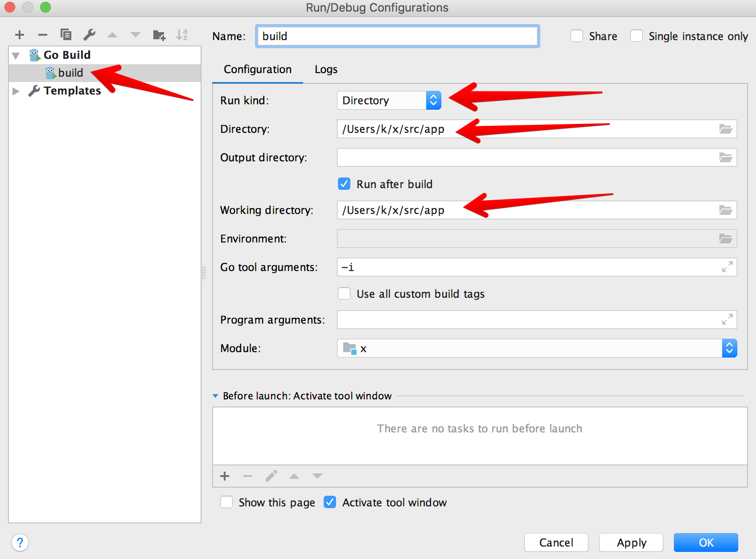Disable Run after build checkbox
This screenshot has height=559, width=756.
pyautogui.click(x=344, y=184)
